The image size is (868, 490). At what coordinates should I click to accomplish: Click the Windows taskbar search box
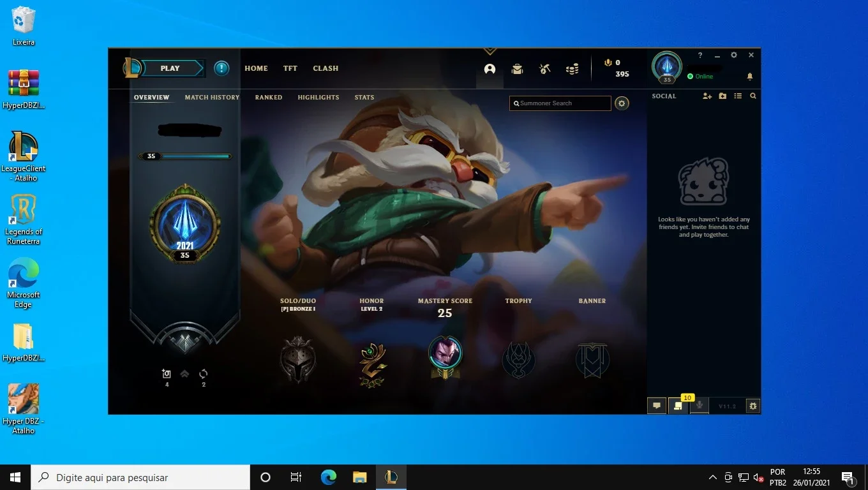click(x=140, y=477)
